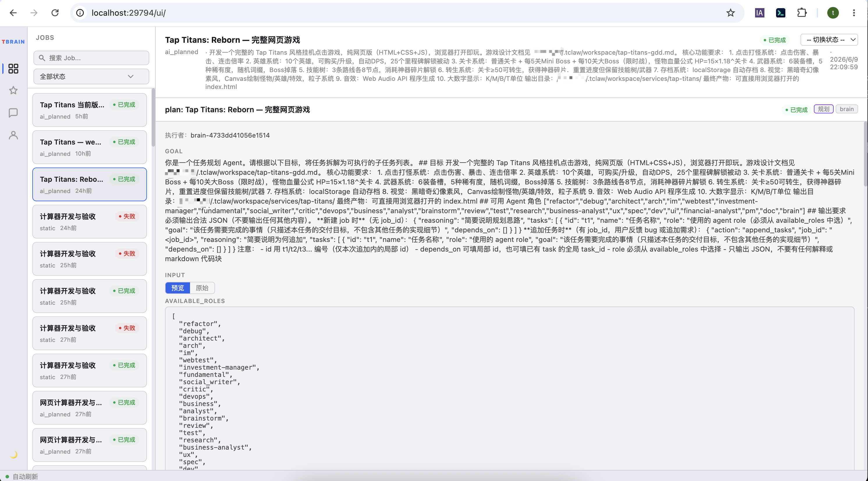The image size is (868, 481).
Task: Open completed 计算器开发与验收 job static 25h前
Action: point(90,296)
